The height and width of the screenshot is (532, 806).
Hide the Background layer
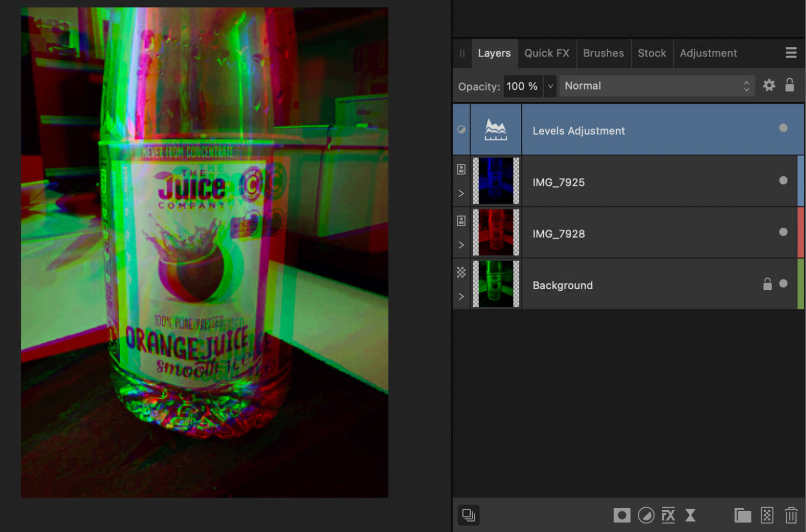click(783, 284)
